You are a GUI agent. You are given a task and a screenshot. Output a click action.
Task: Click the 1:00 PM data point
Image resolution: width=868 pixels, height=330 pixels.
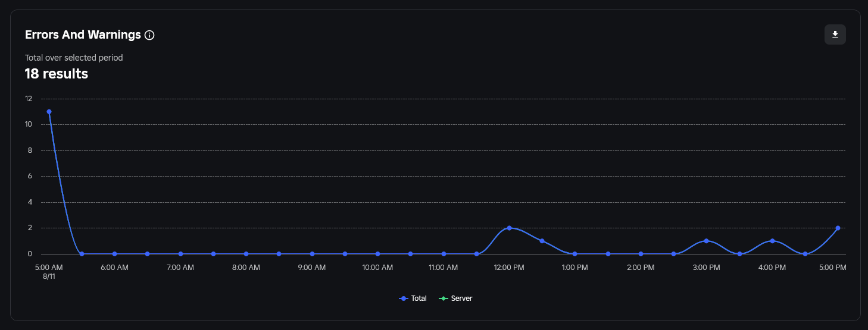click(x=574, y=254)
